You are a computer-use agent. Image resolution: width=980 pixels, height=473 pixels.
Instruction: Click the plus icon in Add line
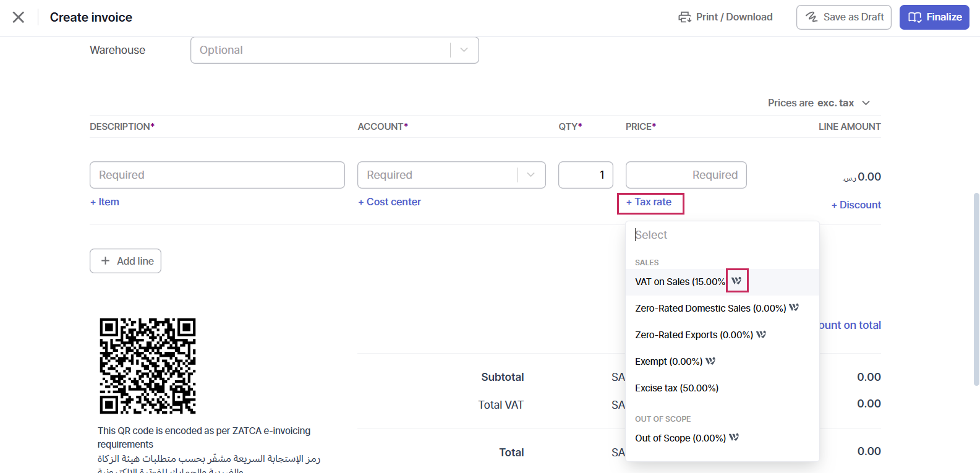point(106,261)
